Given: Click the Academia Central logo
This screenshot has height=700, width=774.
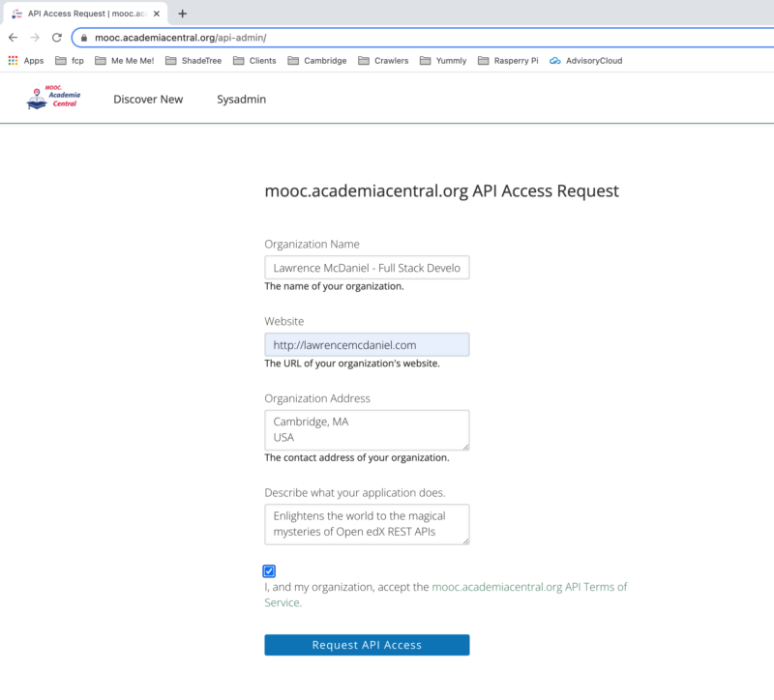Looking at the screenshot, I should [x=52, y=98].
